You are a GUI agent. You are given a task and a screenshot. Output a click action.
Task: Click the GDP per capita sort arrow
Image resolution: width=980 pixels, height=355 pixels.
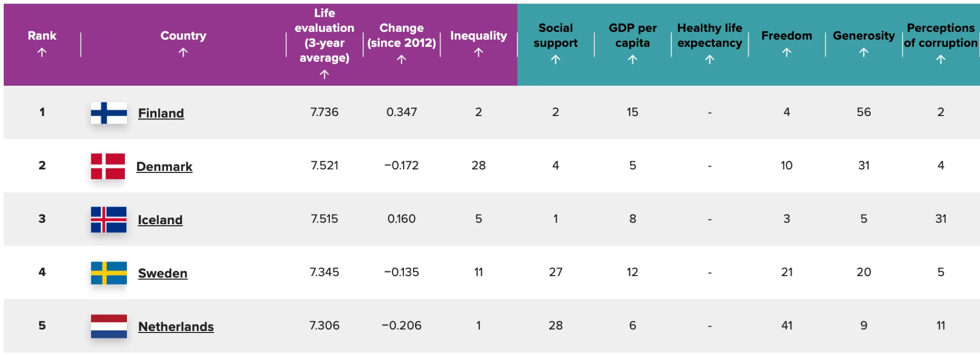pos(633,60)
